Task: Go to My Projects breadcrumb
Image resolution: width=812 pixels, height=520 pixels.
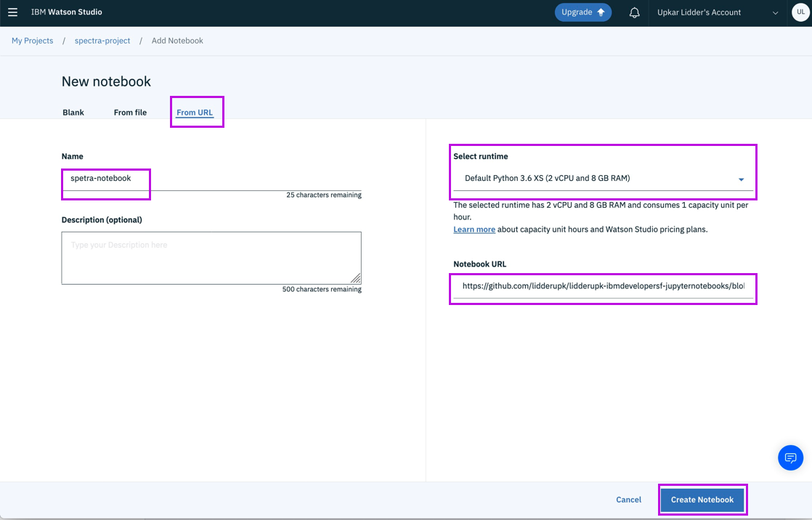Action: 32,41
